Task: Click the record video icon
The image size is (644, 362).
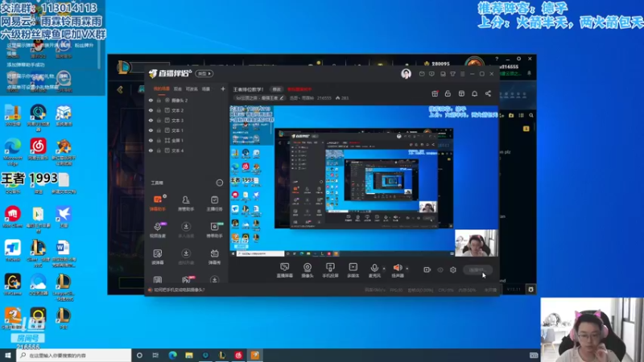Action: (427, 269)
